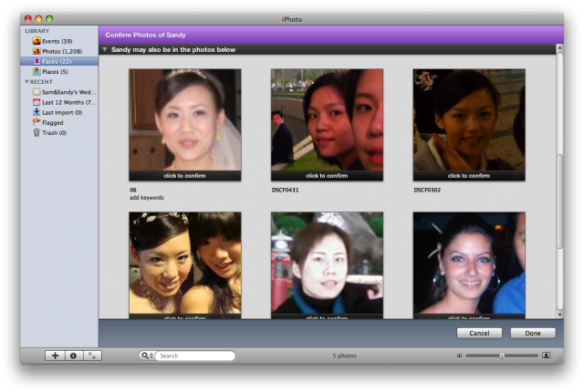
Task: Open the Photos library icon
Action: pyautogui.click(x=36, y=51)
